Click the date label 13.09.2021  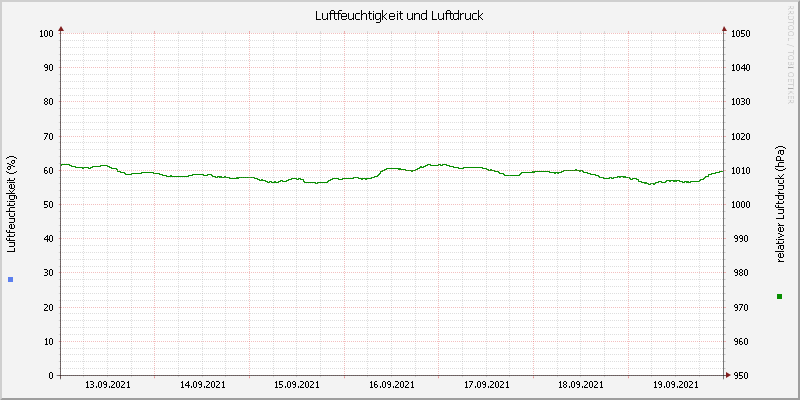click(x=108, y=385)
